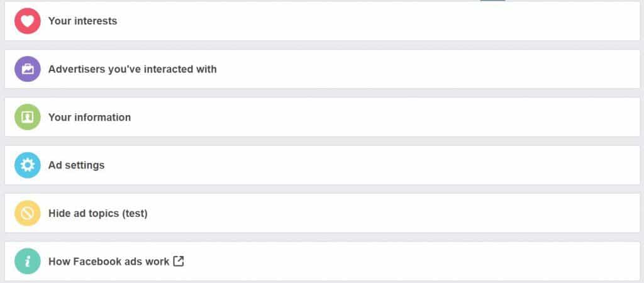This screenshot has height=283, width=644.
Task: Select 'Advertisers you've interacted with' text
Action: [x=132, y=69]
